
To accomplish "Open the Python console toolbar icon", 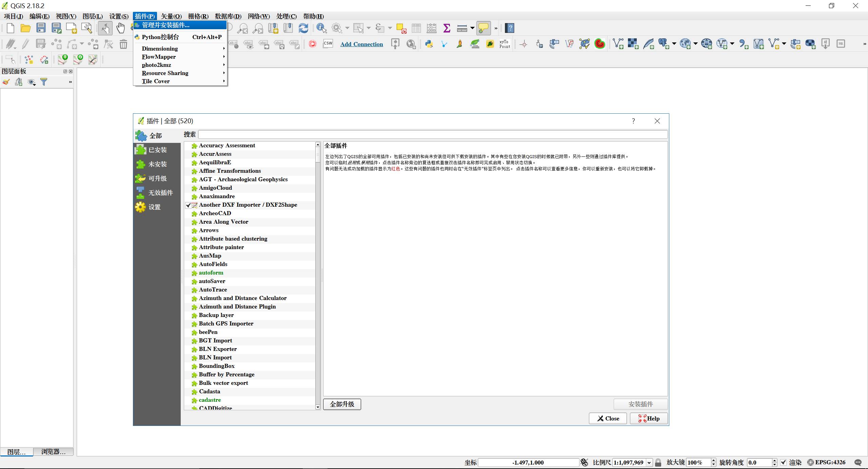I will point(429,44).
